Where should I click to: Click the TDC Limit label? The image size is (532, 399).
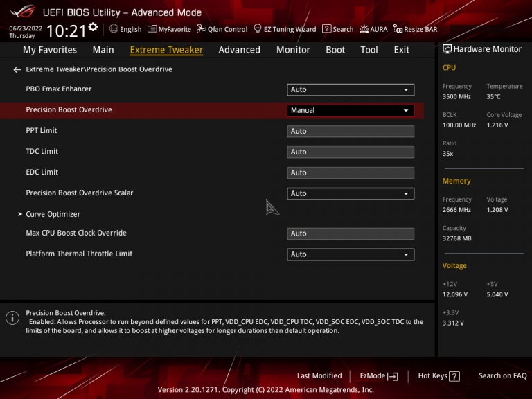tap(42, 151)
